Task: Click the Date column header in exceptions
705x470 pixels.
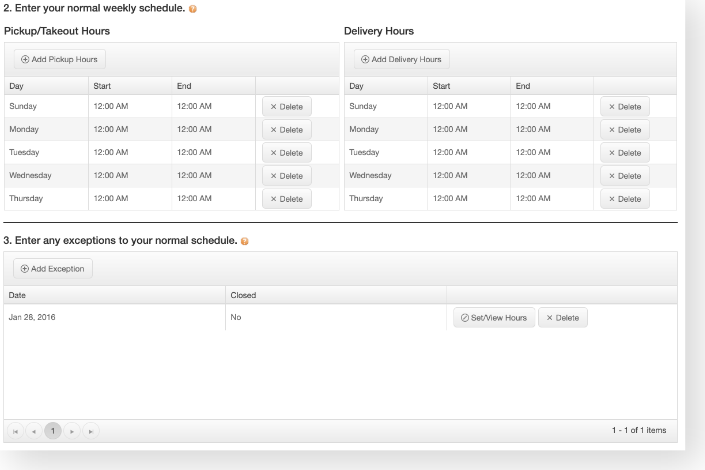Action: coord(18,295)
